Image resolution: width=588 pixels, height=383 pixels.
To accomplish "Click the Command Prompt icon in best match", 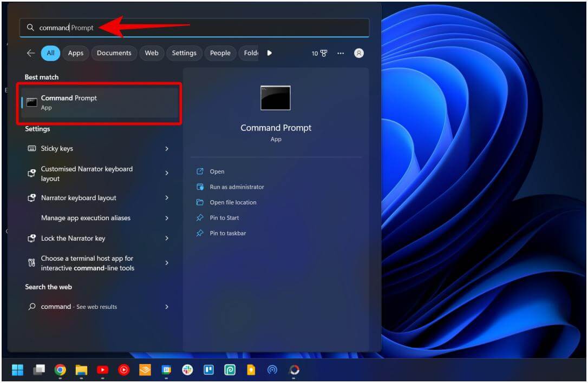I will pyautogui.click(x=32, y=103).
